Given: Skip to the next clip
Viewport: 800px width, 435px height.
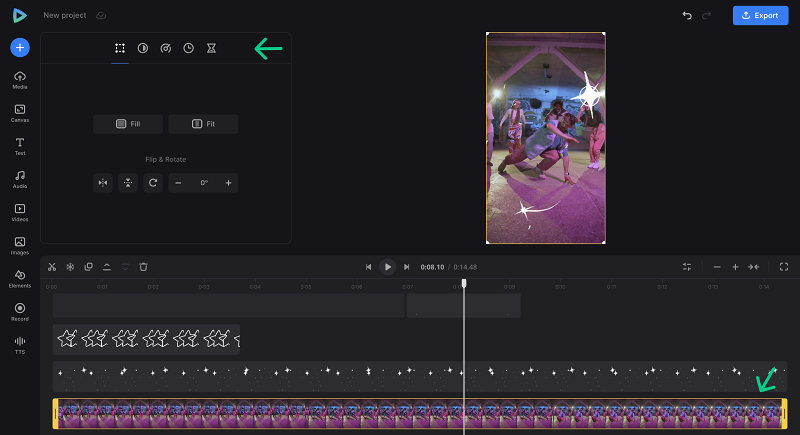Looking at the screenshot, I should (407, 267).
